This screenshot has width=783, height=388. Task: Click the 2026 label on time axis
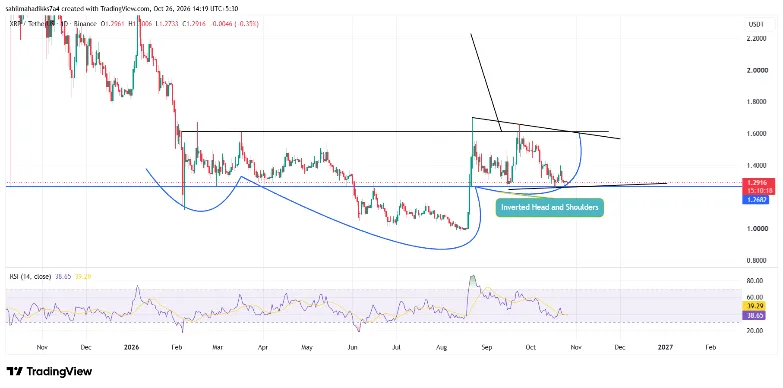[x=131, y=347]
